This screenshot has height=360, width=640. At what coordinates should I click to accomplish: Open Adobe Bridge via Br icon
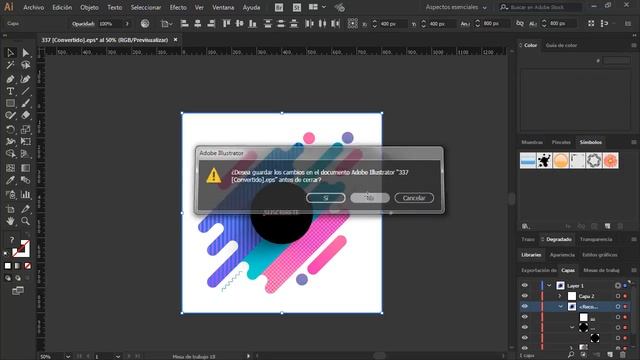pyautogui.click(x=279, y=7)
